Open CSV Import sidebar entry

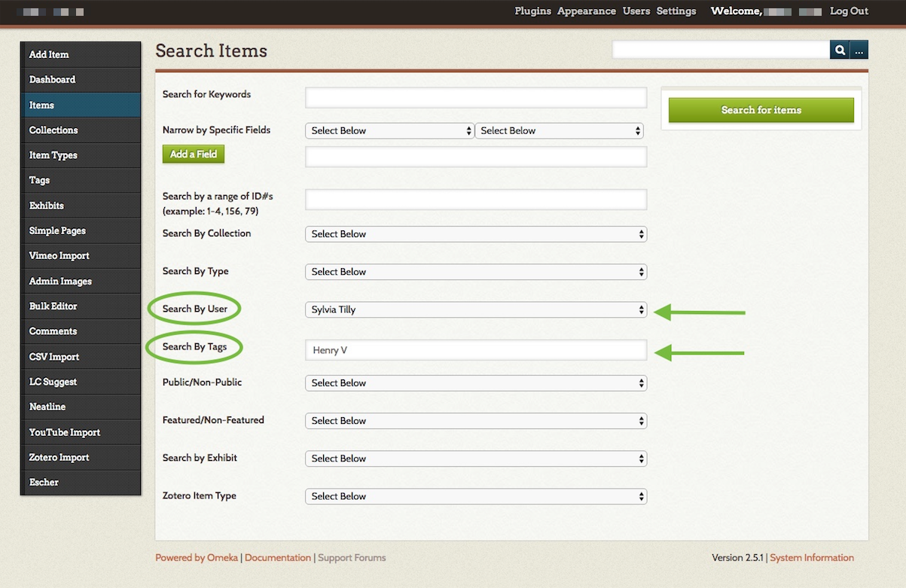point(81,356)
